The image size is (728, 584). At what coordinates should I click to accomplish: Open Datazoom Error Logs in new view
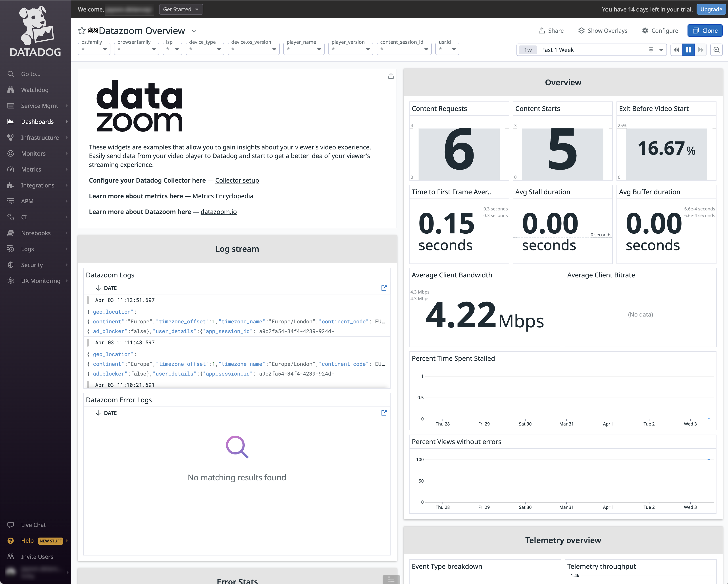click(384, 413)
